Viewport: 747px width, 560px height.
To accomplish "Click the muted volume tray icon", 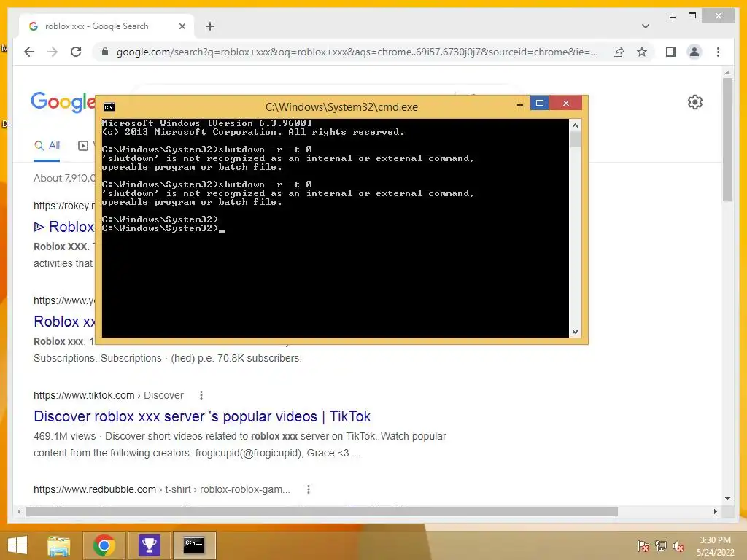I will pos(678,546).
